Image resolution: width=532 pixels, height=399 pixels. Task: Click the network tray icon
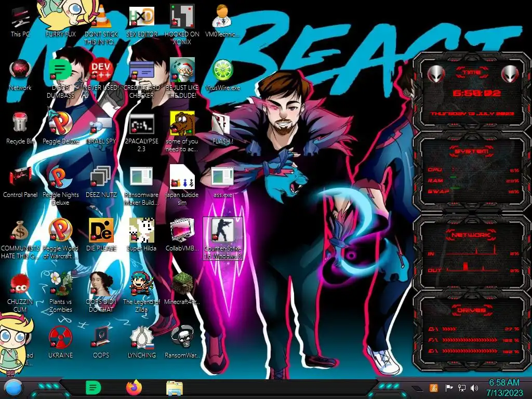[461, 388]
